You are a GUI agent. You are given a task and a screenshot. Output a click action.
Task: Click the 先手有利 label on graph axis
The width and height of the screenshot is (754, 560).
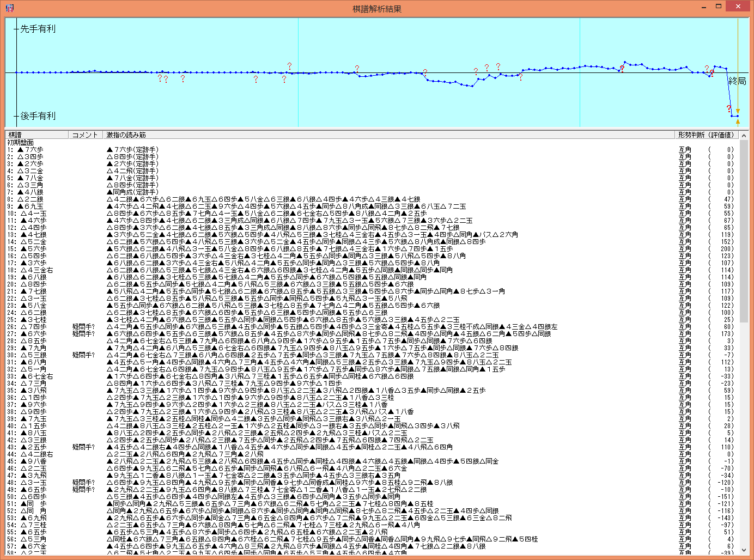(38, 29)
